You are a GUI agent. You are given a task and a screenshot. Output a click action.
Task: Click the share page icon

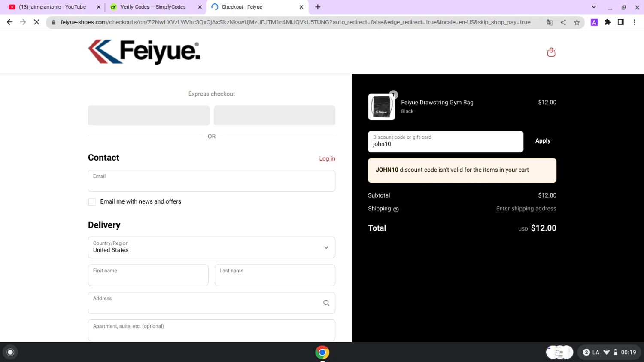563,22
